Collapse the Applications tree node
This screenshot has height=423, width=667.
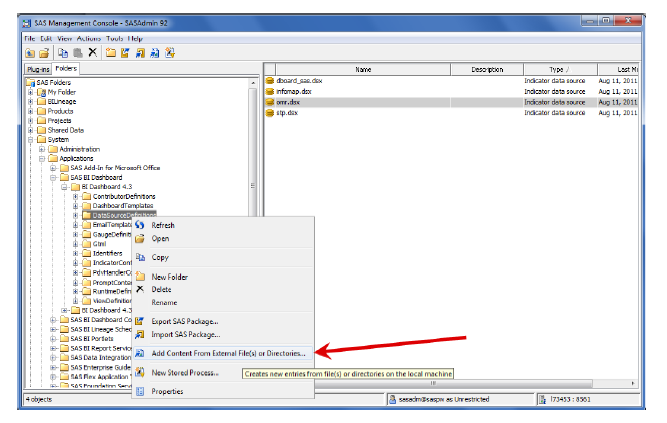click(x=42, y=158)
